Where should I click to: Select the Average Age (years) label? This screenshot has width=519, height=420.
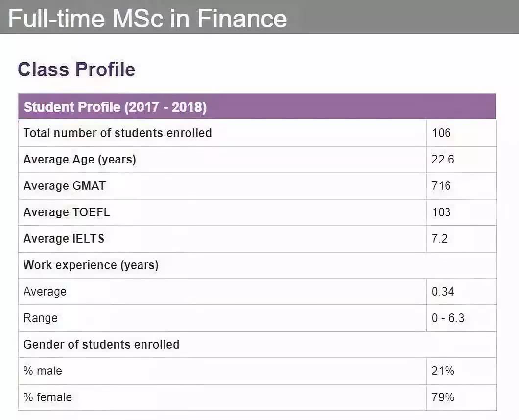[x=79, y=160]
